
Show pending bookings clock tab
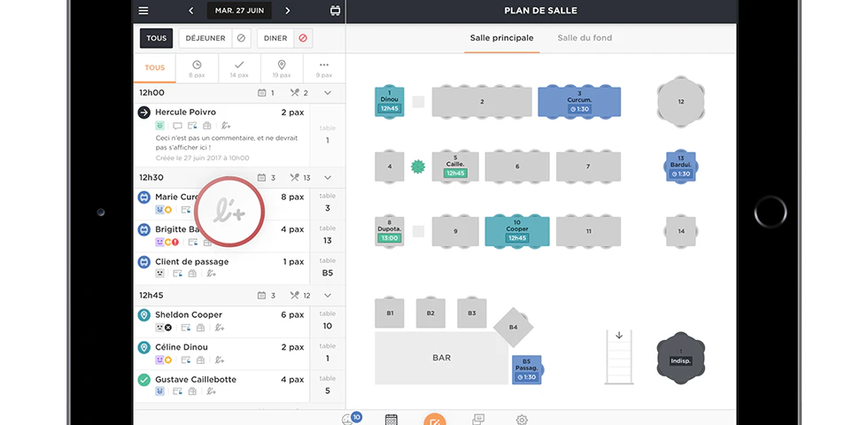click(197, 69)
